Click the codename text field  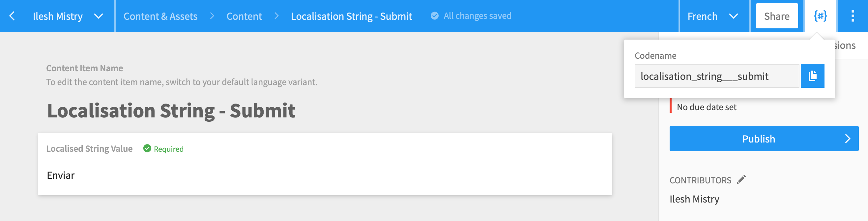point(716,76)
